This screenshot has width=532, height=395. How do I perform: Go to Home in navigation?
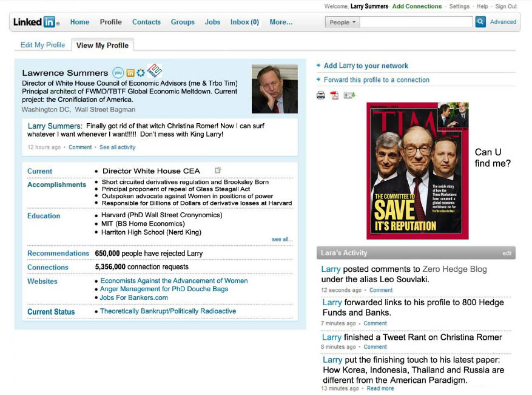click(79, 22)
